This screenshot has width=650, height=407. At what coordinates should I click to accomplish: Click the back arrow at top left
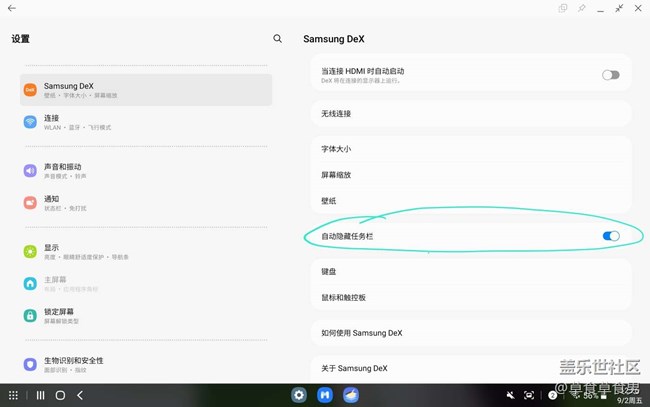pos(12,9)
